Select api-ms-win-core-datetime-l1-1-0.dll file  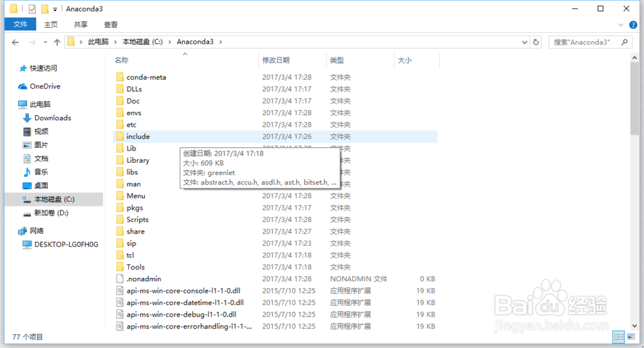pos(185,302)
